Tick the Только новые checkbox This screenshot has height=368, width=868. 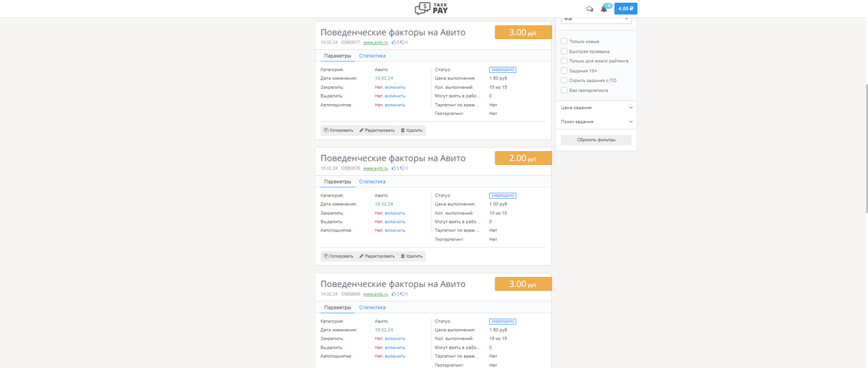(x=564, y=41)
